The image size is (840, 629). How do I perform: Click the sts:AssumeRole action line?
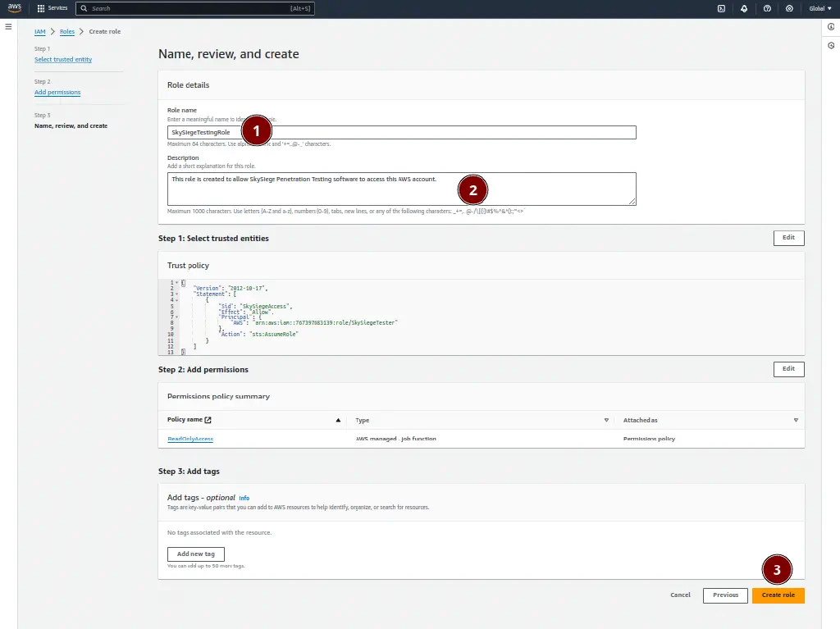tap(259, 335)
